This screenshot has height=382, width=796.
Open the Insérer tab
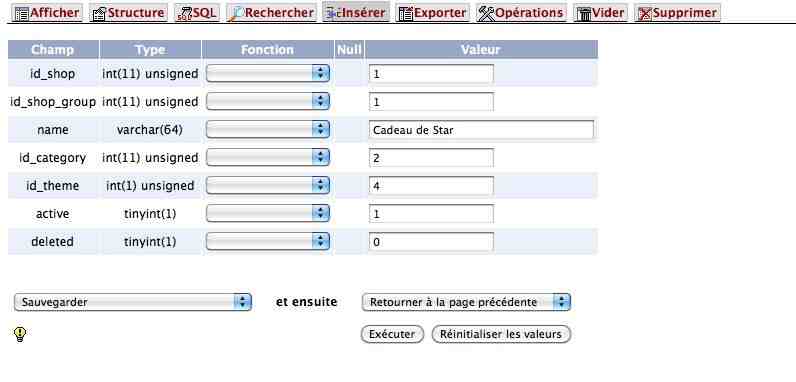click(x=355, y=13)
